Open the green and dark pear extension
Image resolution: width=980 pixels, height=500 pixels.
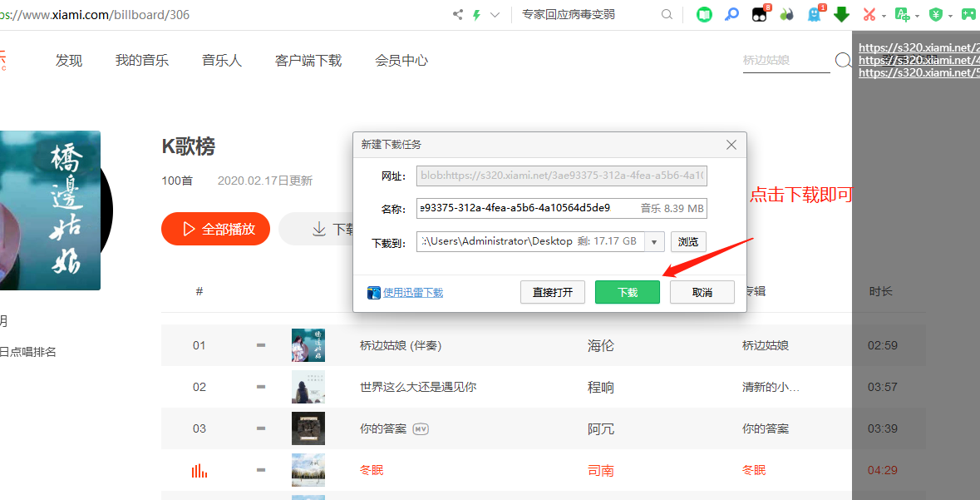[787, 14]
